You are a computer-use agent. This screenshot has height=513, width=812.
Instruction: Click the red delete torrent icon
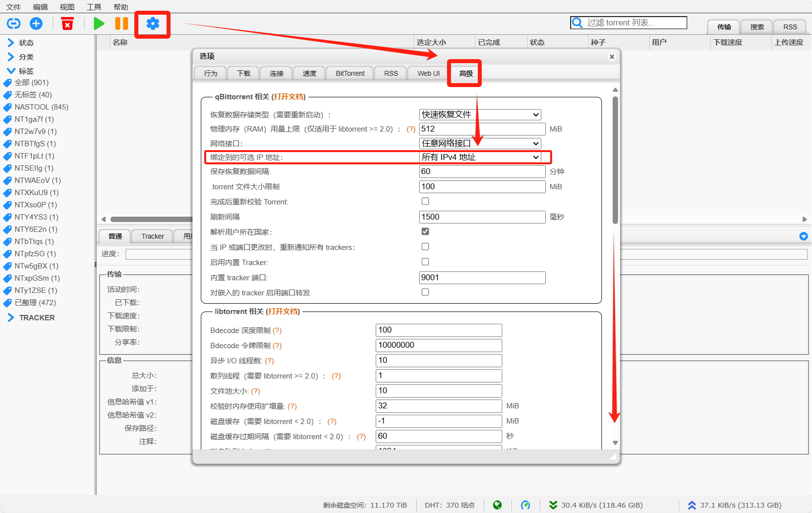(x=67, y=23)
